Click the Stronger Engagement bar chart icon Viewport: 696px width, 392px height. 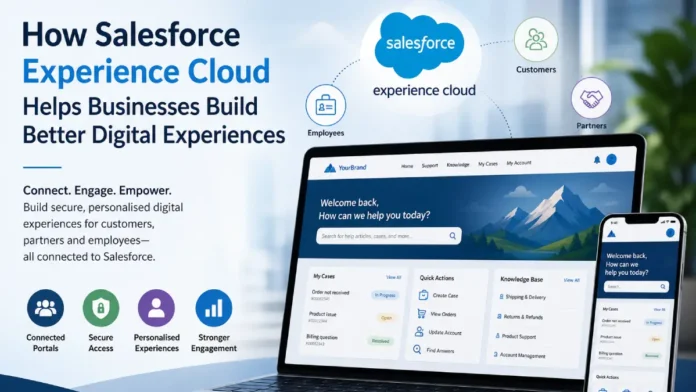click(x=214, y=308)
